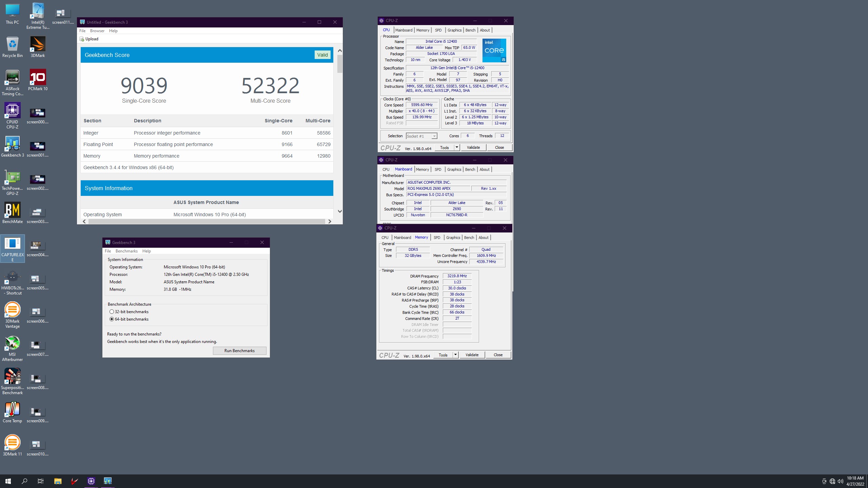
Task: Open the Windows Start menu
Action: click(x=8, y=481)
